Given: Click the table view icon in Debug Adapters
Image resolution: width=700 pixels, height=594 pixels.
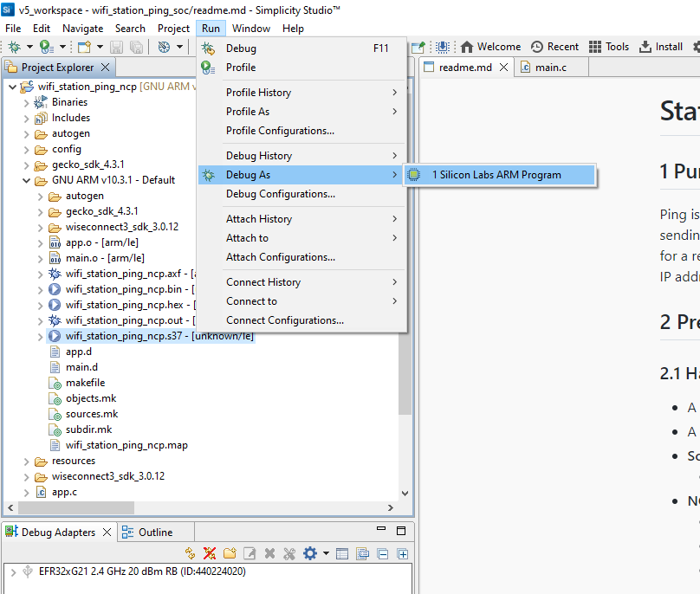Looking at the screenshot, I should pyautogui.click(x=342, y=554).
